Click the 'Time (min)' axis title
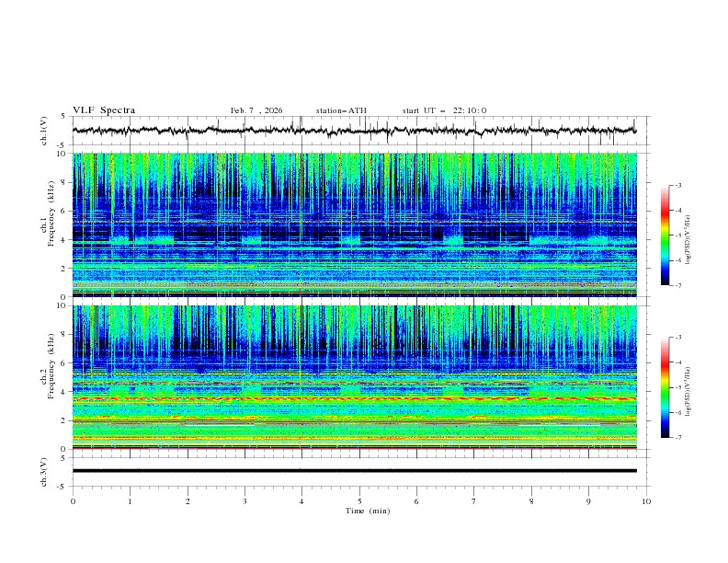This screenshot has height=563, width=728. [368, 511]
